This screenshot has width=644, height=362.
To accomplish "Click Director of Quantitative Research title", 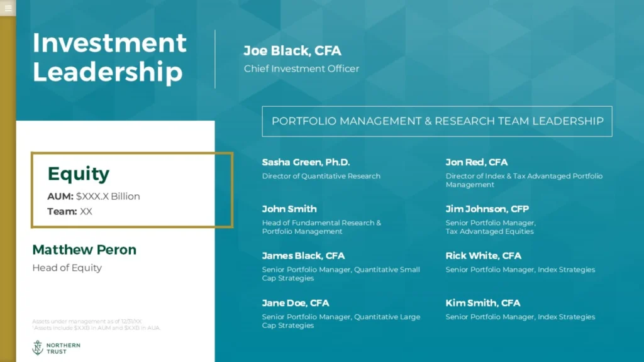I will (x=321, y=176).
